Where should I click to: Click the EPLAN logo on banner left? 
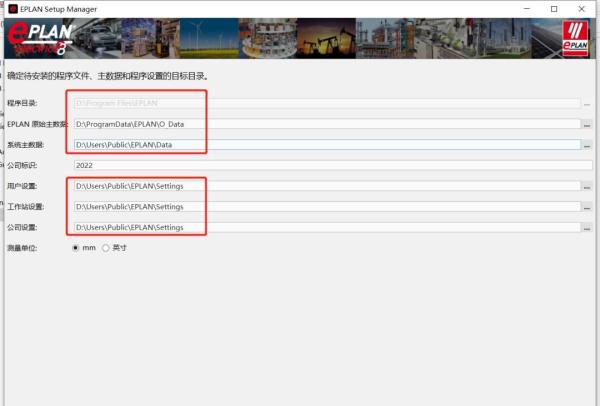pos(41,38)
